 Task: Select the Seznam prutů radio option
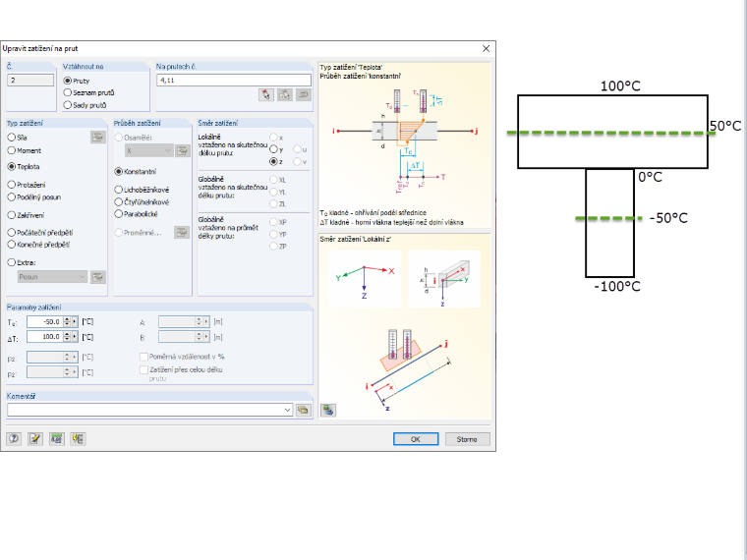pos(68,92)
